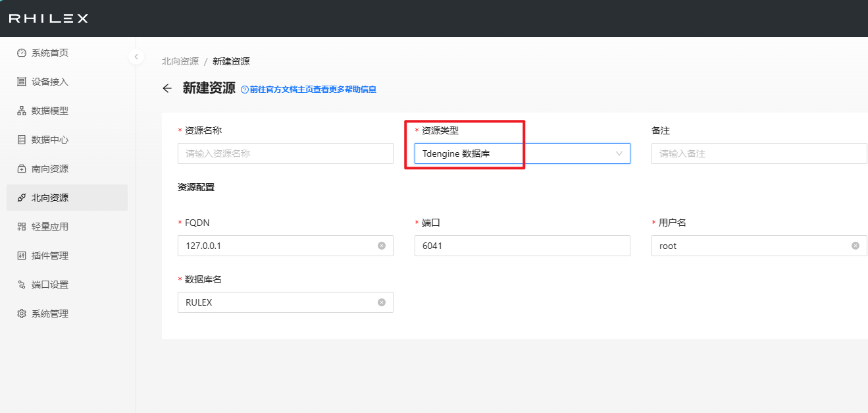Click the 南向资源 sidebar icon
The width and height of the screenshot is (868, 413).
tap(22, 169)
